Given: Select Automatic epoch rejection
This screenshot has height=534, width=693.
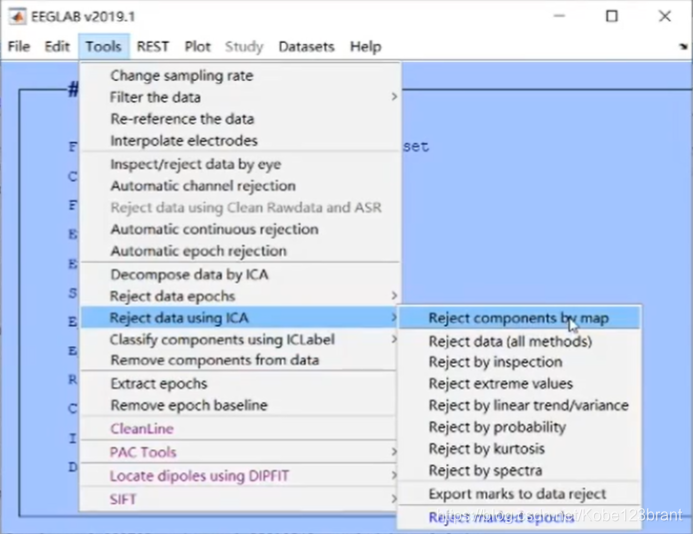Looking at the screenshot, I should 241,251.
